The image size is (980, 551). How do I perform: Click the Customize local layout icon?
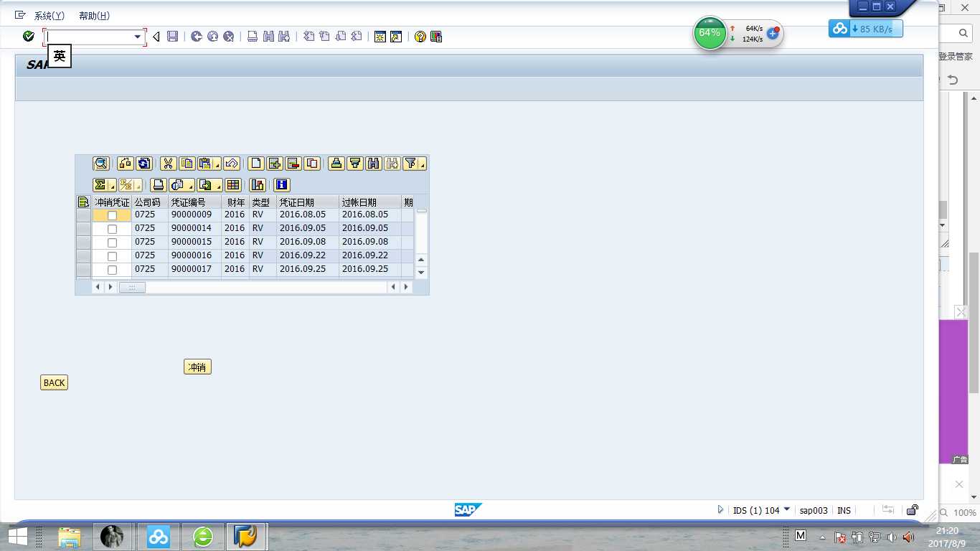coord(436,37)
